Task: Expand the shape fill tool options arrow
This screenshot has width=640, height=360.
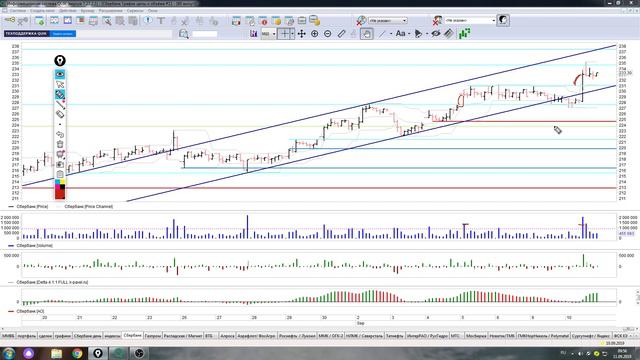Action: coord(427,34)
